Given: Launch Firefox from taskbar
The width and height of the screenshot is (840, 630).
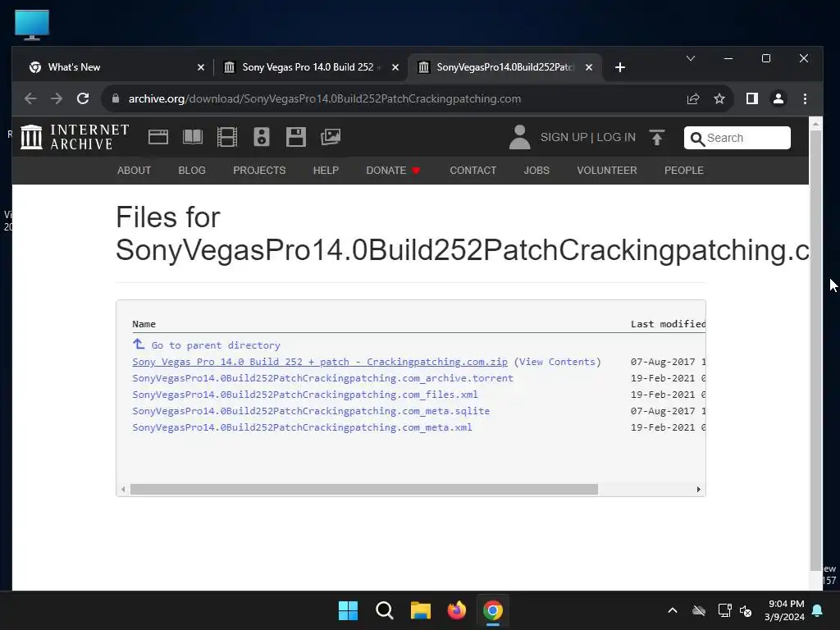Looking at the screenshot, I should [x=456, y=610].
